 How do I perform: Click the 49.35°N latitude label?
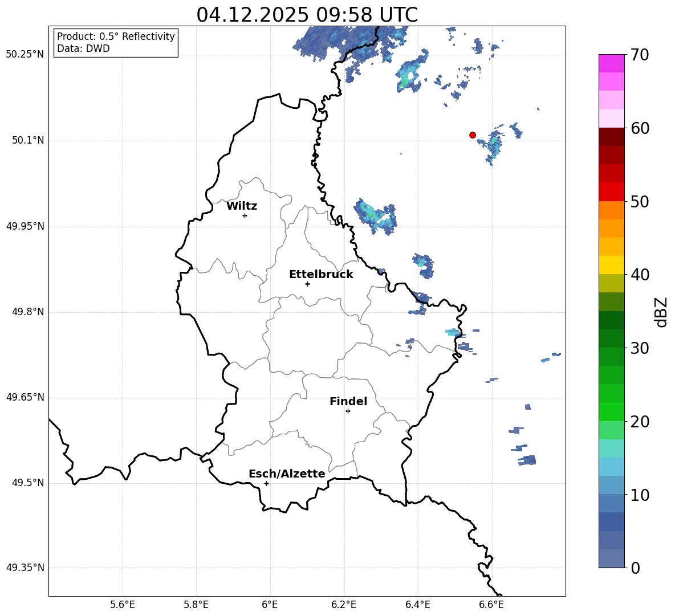[25, 568]
